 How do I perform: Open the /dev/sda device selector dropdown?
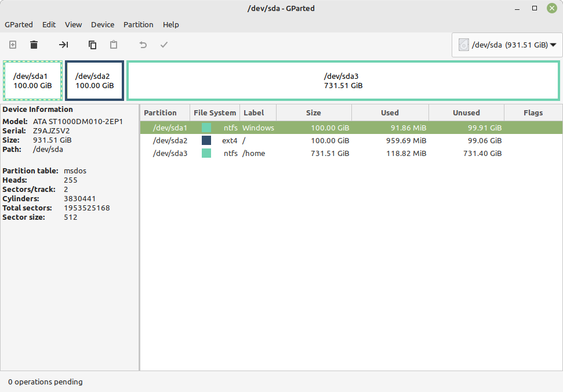[x=507, y=45]
